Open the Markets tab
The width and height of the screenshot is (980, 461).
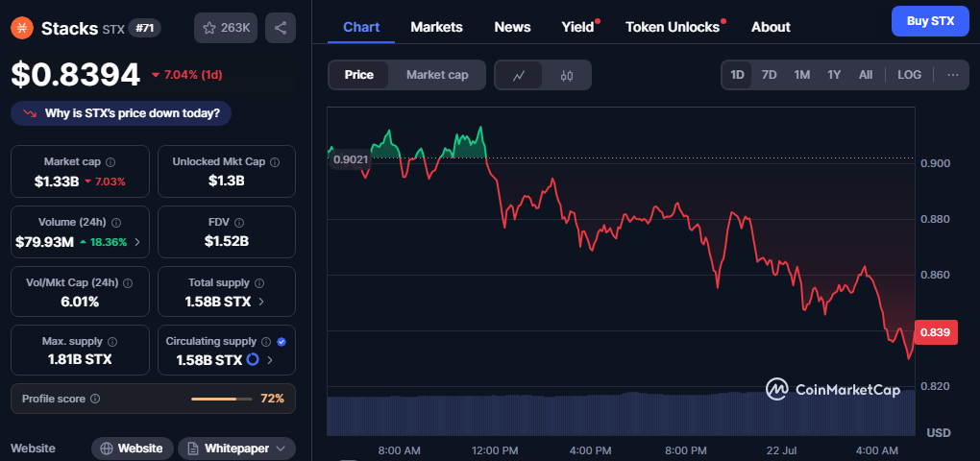(x=436, y=27)
